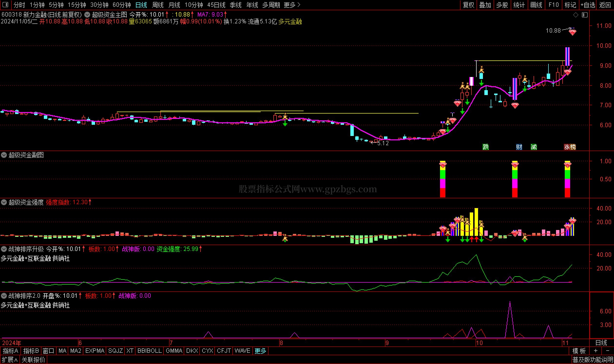
Task: Apply the BBIBOLL indicator
Action: pyautogui.click(x=149, y=351)
